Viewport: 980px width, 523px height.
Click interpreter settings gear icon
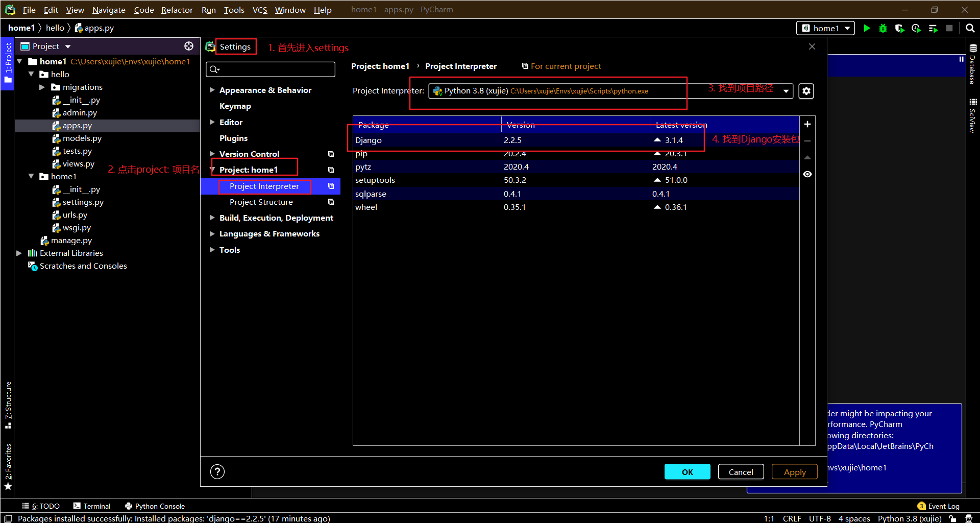[x=806, y=91]
